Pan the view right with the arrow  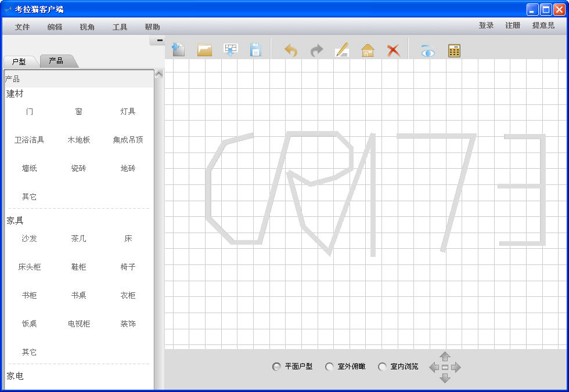pyautogui.click(x=456, y=368)
